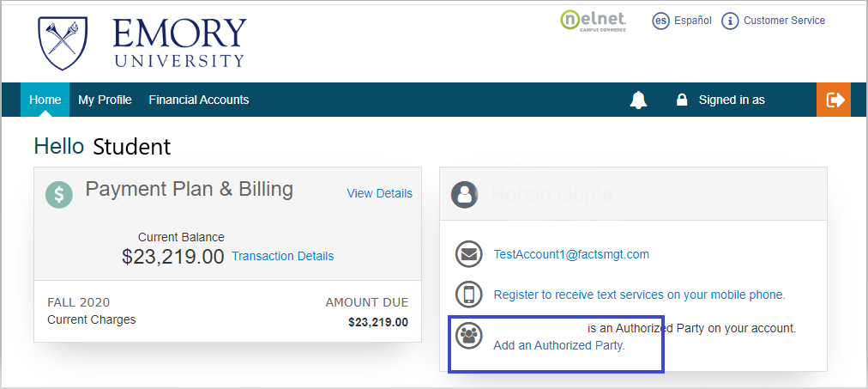Viewport: 868px width, 389px height.
Task: Select Add an Authorized Party link
Action: (559, 345)
